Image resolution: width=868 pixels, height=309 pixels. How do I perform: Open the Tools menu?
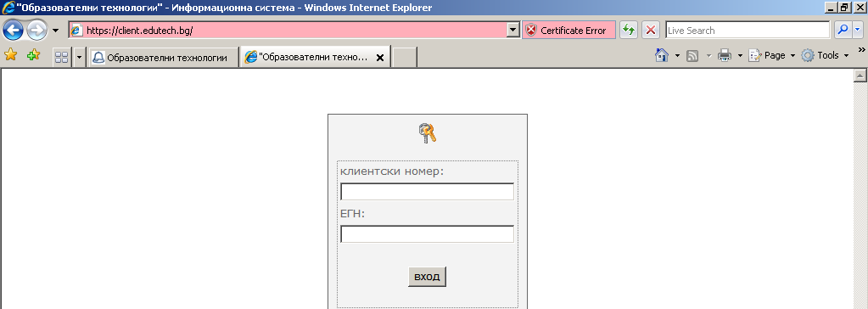(825, 55)
